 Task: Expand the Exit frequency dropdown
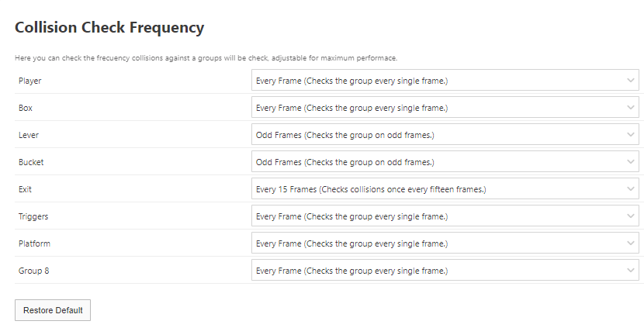(x=445, y=189)
